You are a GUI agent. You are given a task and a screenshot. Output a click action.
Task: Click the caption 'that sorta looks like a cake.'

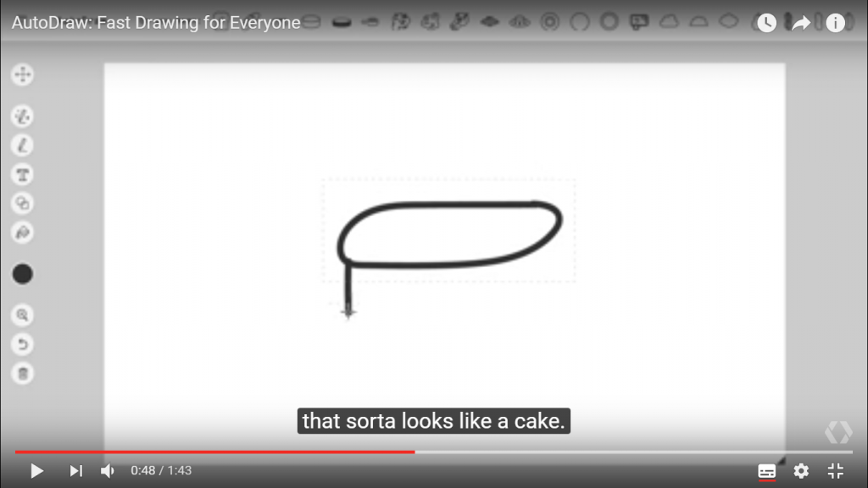pos(434,421)
